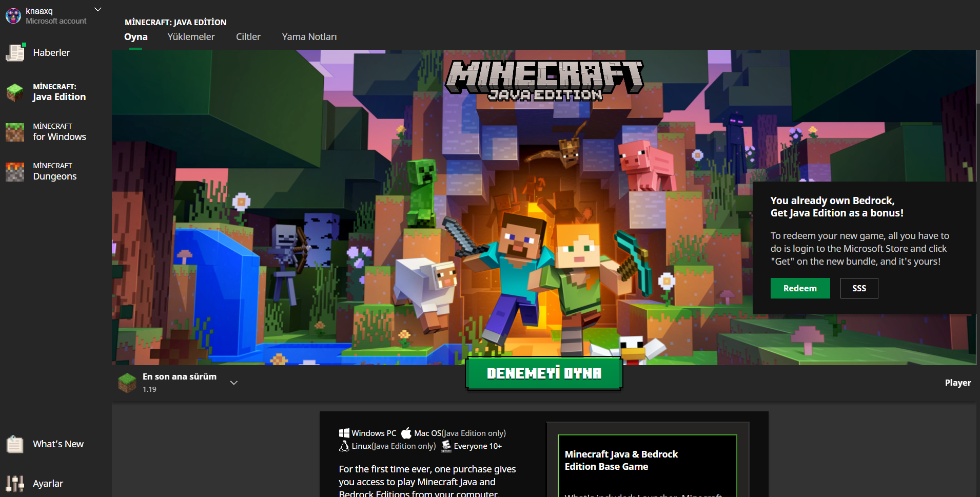Click the Linux penguin icon
This screenshot has width=980, height=497.
tap(344, 446)
